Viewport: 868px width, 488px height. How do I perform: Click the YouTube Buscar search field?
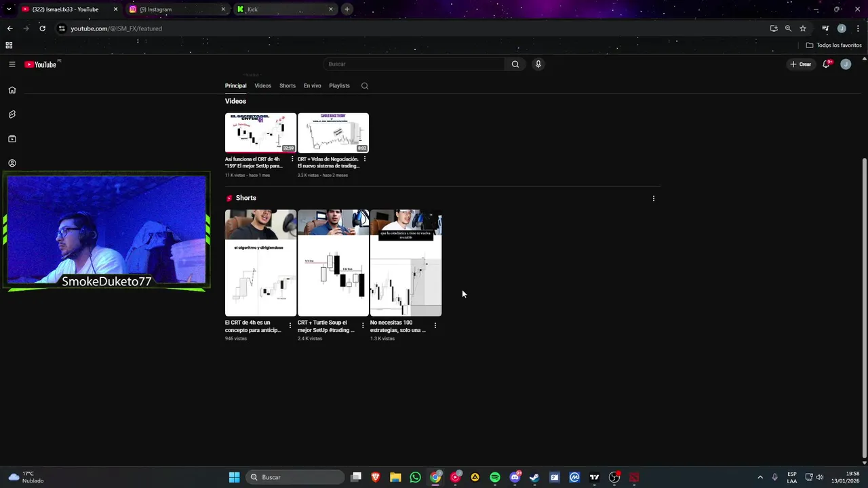coord(414,64)
